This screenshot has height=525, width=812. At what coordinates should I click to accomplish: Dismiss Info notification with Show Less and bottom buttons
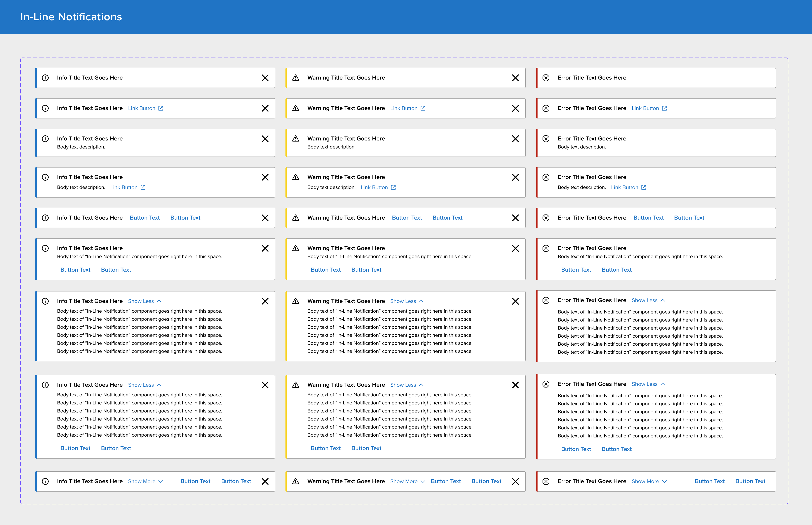point(265,385)
